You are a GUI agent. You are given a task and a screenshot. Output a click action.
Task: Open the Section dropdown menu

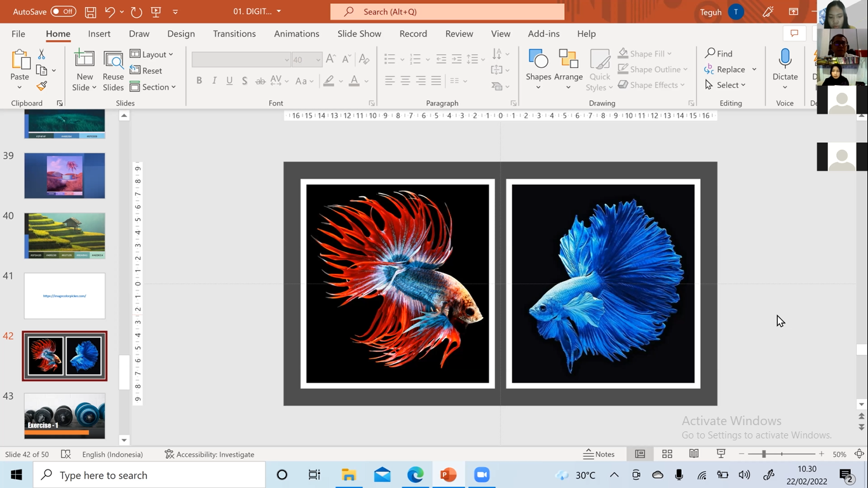(x=152, y=87)
